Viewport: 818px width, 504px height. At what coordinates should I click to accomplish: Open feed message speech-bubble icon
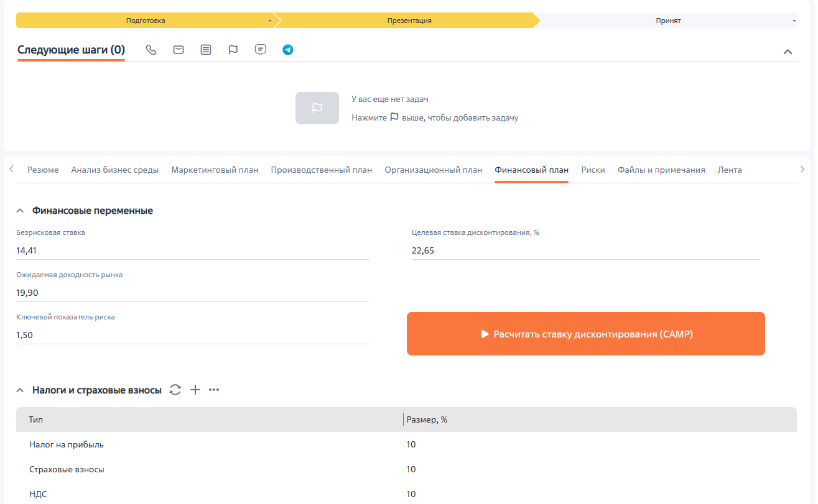(261, 50)
